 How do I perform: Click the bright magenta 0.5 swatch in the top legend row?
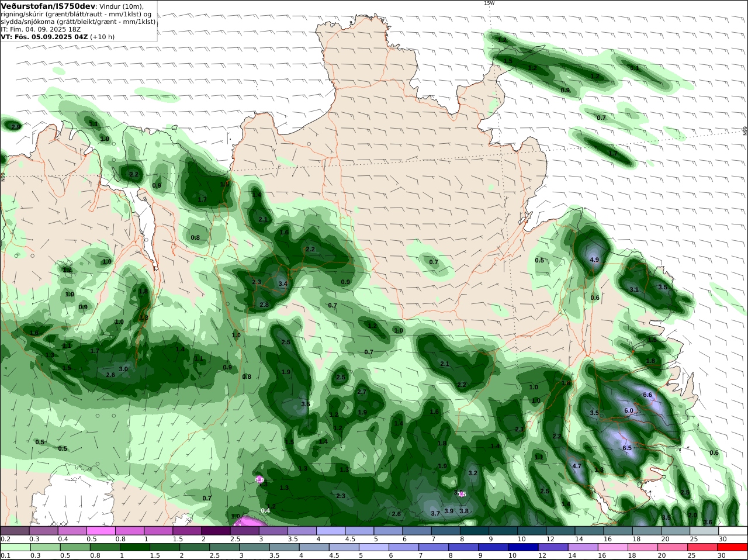coord(101,530)
